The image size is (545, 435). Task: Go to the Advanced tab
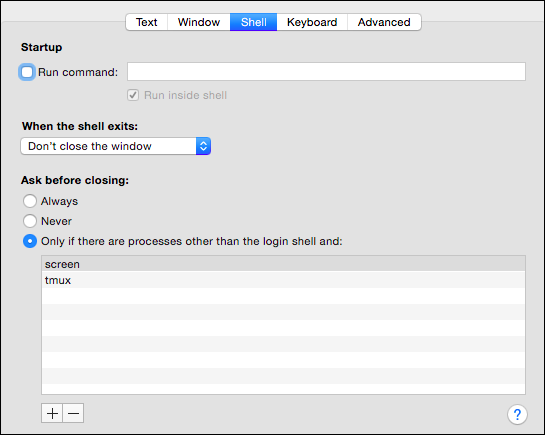click(384, 22)
